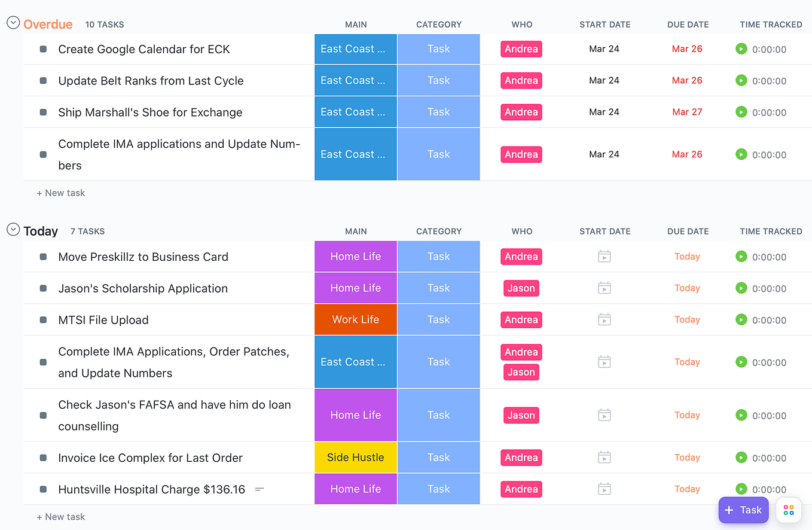
Task: Start time tracking for Invoice Ice Complex
Action: click(741, 457)
